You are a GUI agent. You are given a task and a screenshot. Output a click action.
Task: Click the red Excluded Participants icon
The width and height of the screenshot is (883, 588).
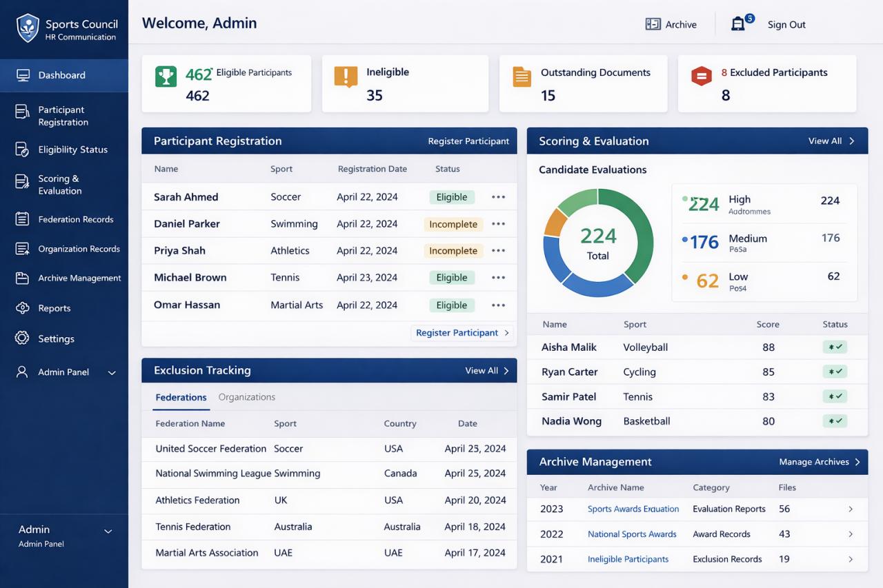pos(702,77)
